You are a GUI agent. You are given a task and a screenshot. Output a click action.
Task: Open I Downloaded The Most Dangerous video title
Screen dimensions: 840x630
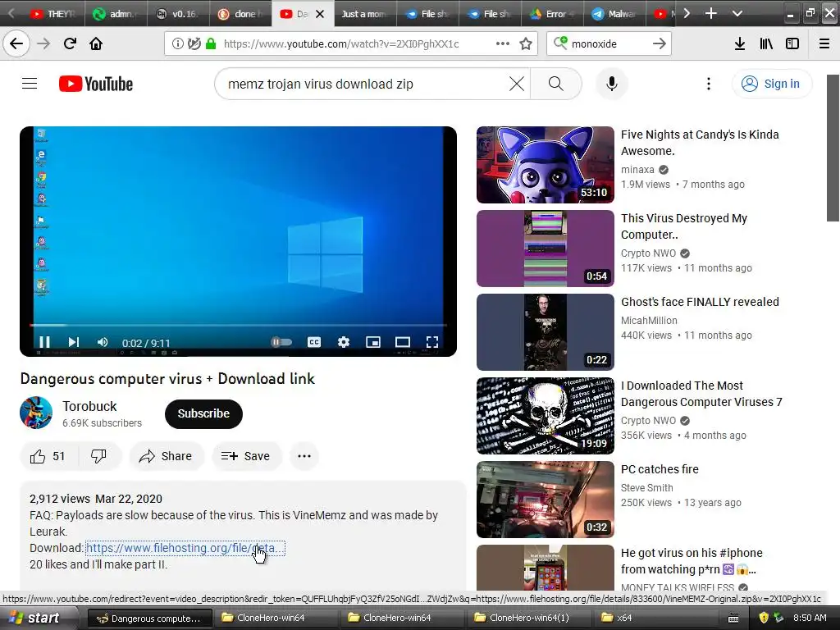tap(701, 394)
